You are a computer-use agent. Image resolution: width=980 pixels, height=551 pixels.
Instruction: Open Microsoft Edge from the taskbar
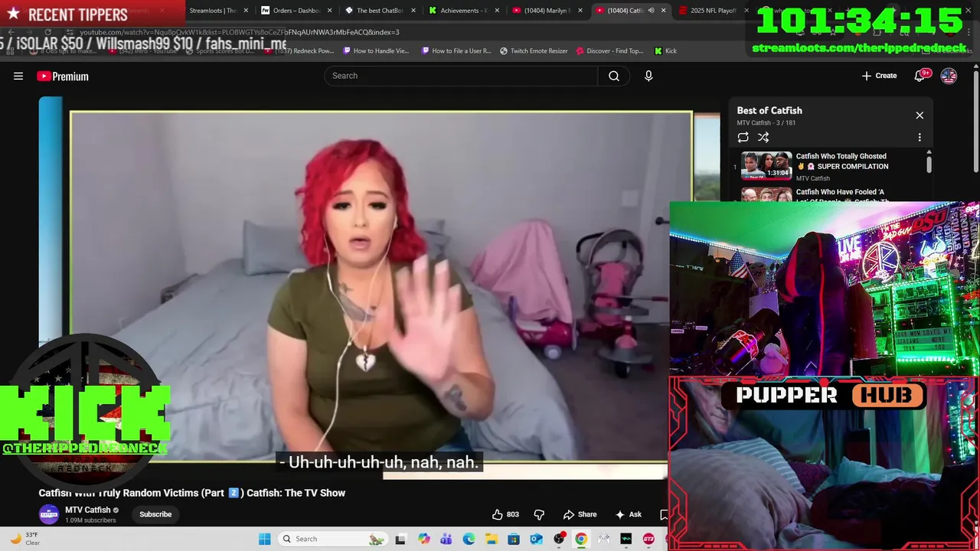(469, 539)
